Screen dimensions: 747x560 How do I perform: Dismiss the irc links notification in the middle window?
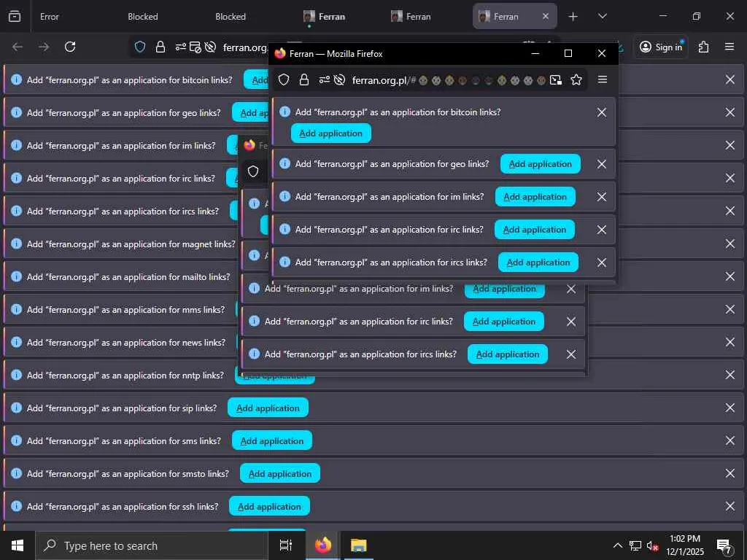(x=571, y=322)
